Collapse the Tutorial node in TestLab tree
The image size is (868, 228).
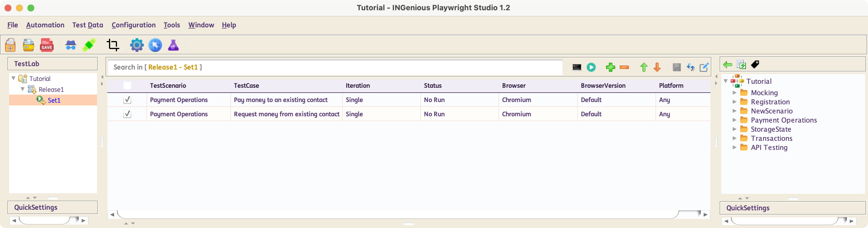point(13,78)
